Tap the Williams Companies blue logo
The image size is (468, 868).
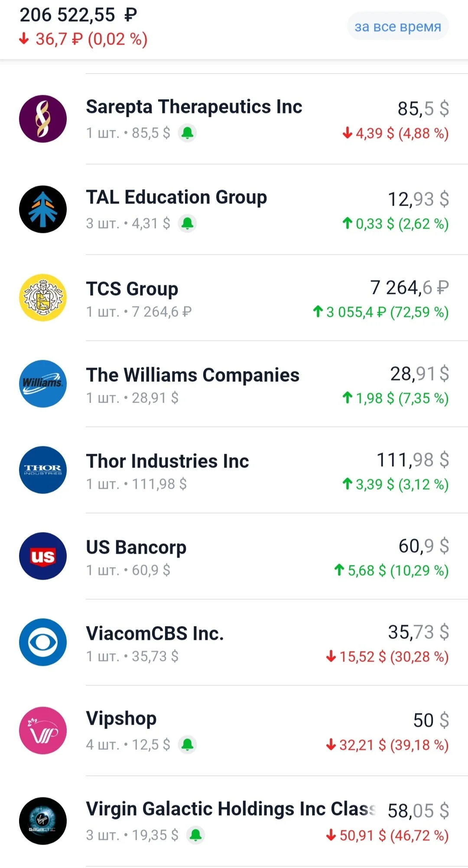43,384
